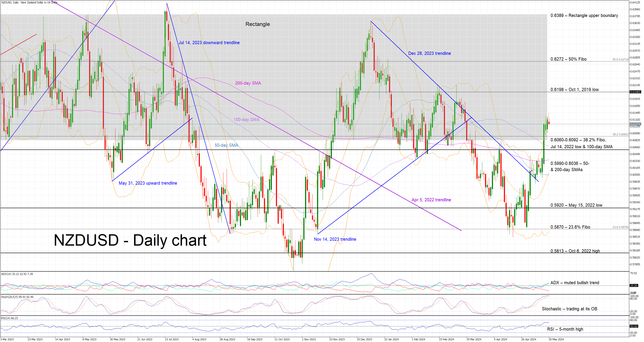Click the '13 Jul 2023' date marker
This screenshot has width=644, height=342.
tap(172, 339)
